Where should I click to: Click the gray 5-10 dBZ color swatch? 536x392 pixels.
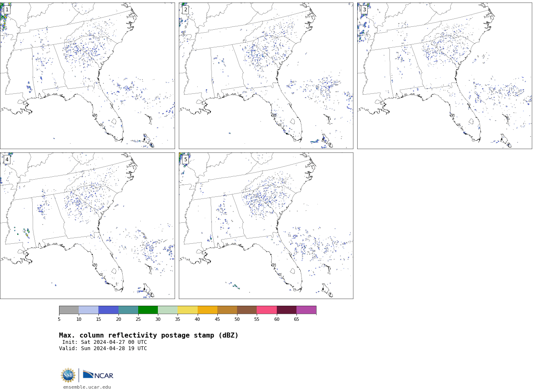pos(69,310)
